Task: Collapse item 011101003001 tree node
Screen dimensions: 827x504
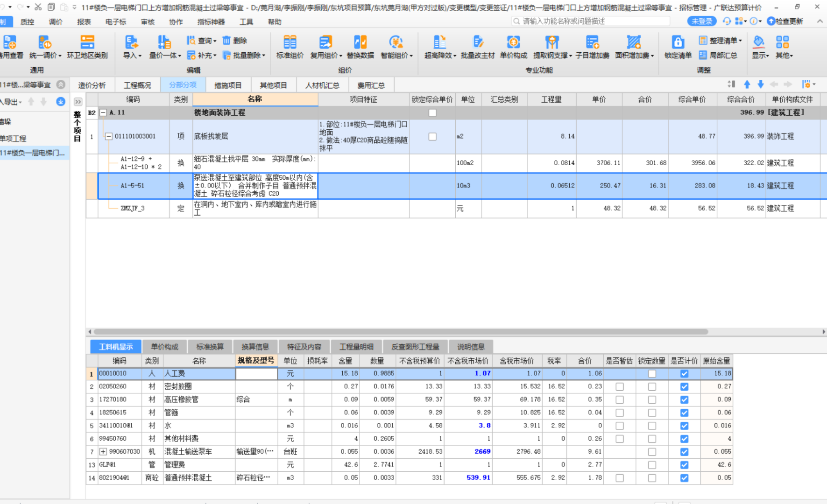Action: [x=109, y=137]
